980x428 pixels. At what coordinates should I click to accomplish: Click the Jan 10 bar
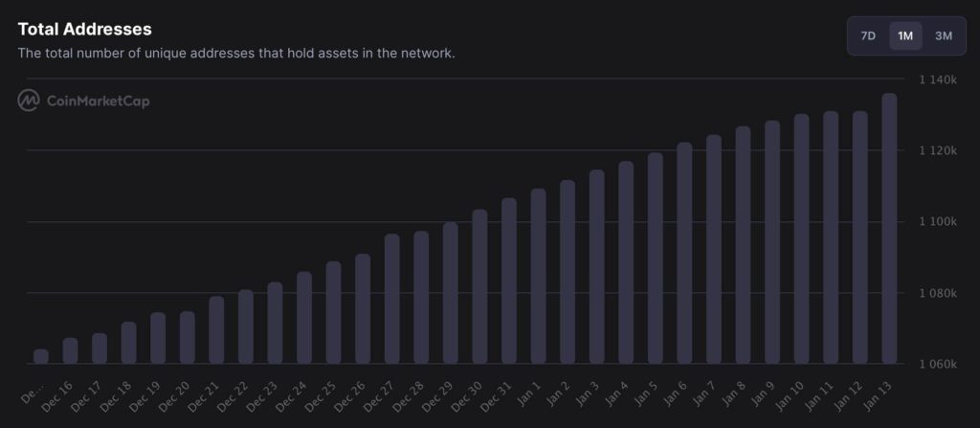pos(802,238)
